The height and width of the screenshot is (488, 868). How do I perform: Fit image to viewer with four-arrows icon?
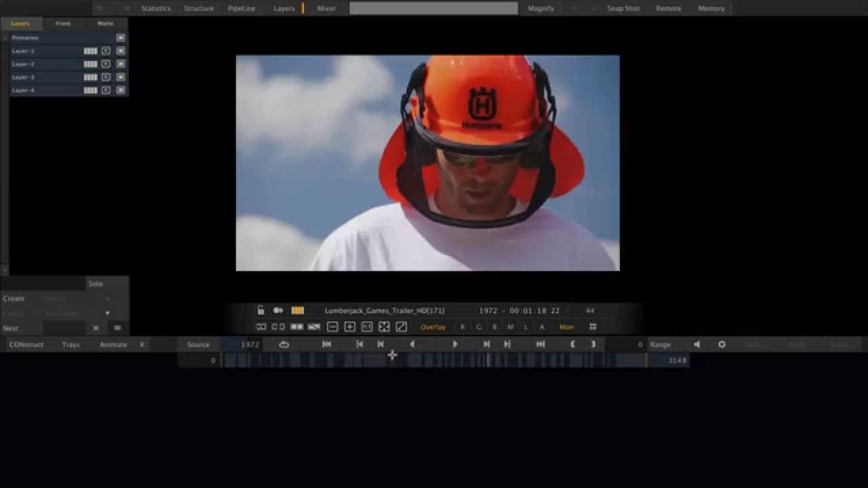[x=384, y=327]
